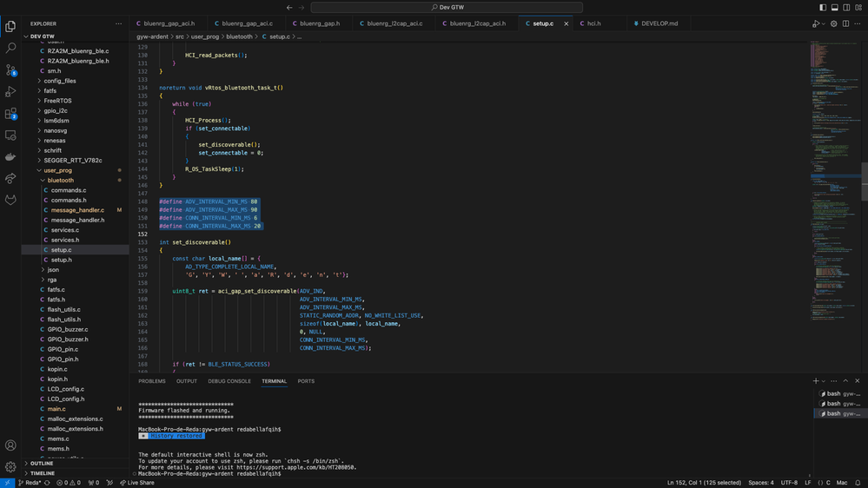
Task: Open the Search view in activity bar
Action: click(x=10, y=49)
